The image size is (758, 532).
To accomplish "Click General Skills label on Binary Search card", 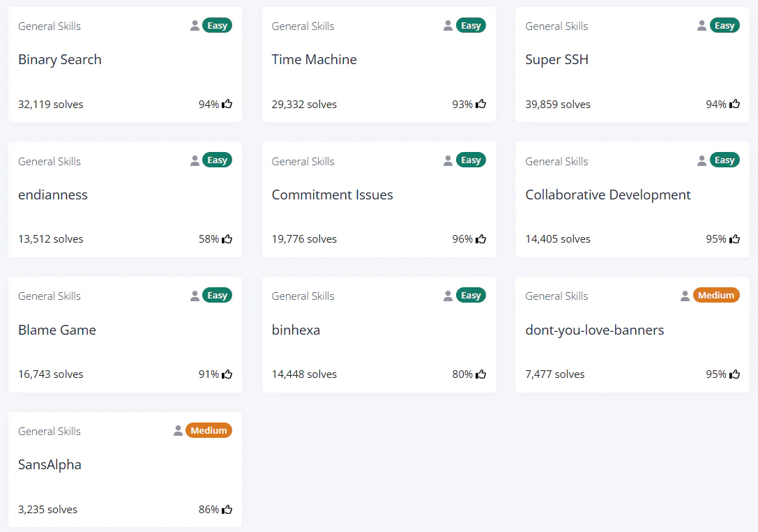I will tap(50, 26).
